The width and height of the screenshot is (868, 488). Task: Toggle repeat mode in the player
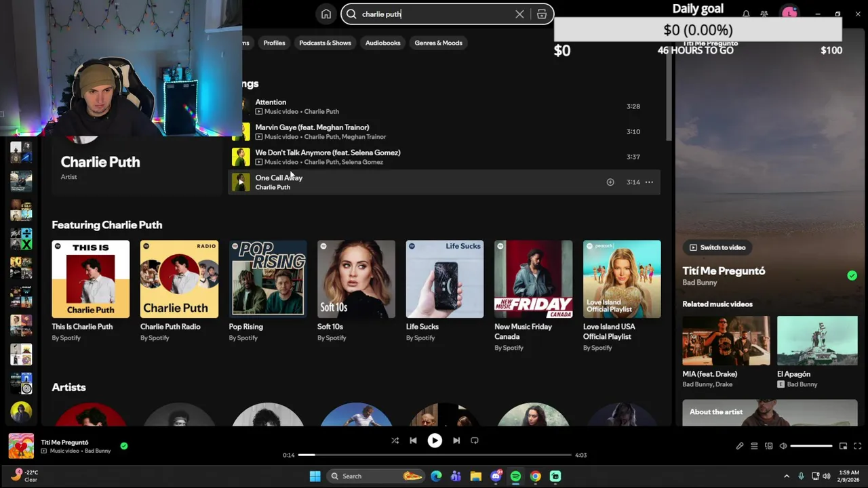(x=475, y=441)
